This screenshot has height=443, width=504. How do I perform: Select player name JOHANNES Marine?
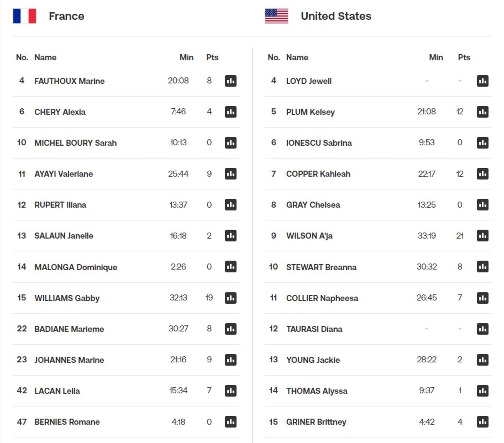69,360
